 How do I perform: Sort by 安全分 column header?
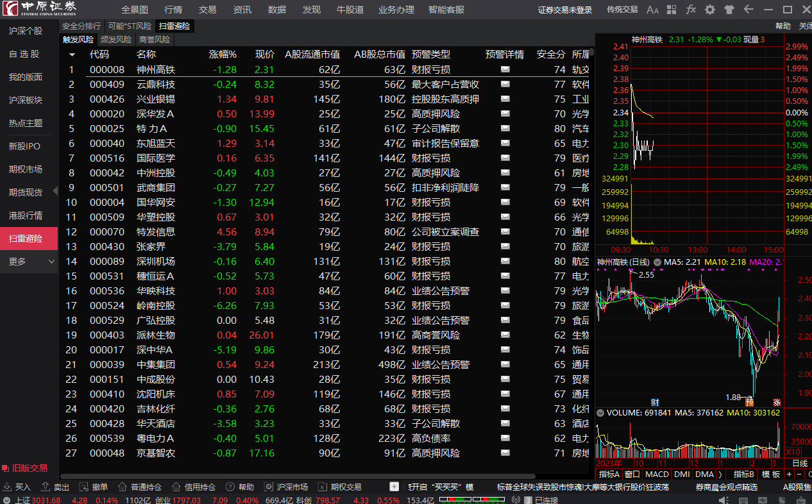pos(551,55)
